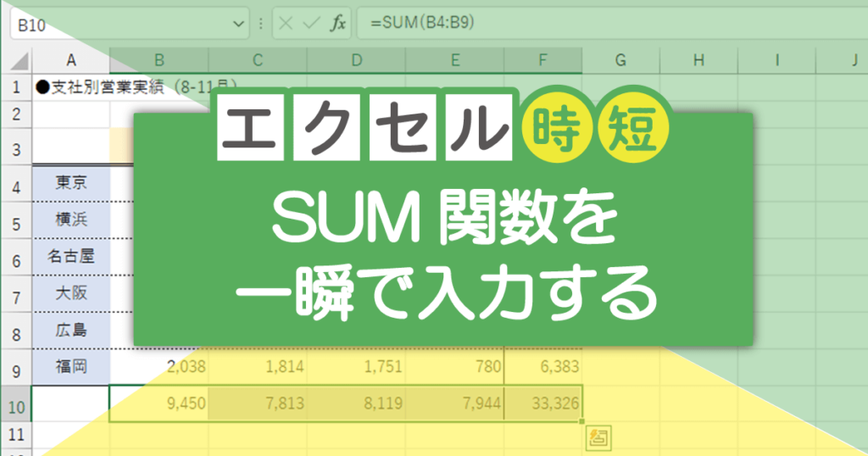Click the formula bar showing =SUM(B4:B9)
This screenshot has width=868, height=456.
point(593,24)
